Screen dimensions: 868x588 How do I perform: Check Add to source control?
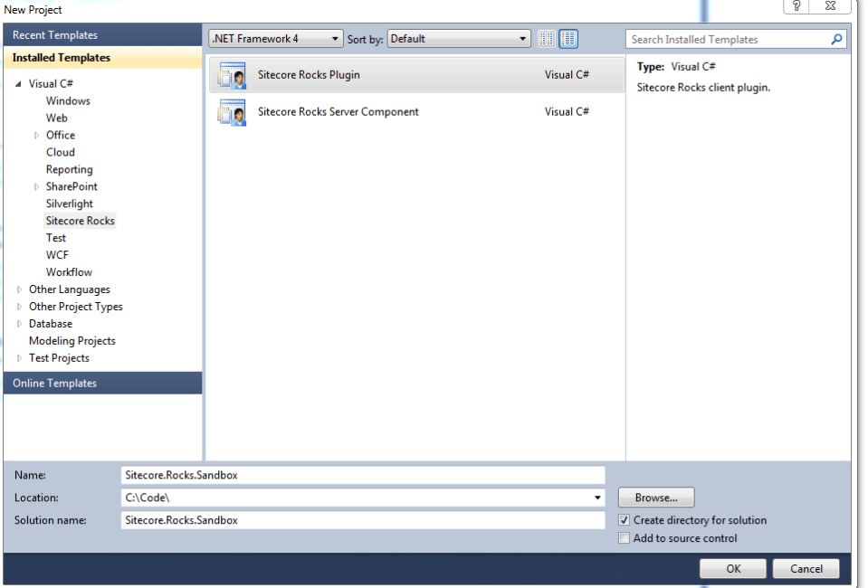[x=624, y=537]
